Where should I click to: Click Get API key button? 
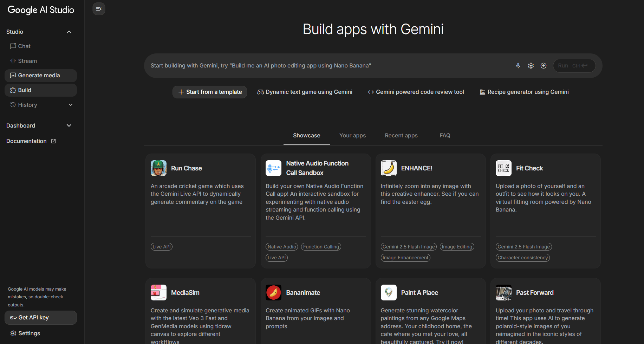pyautogui.click(x=41, y=318)
